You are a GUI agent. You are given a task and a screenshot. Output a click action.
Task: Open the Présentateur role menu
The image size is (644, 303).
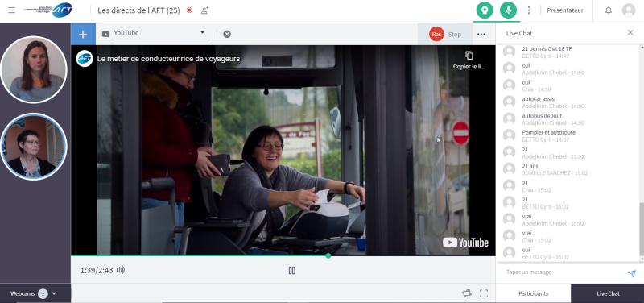coord(565,10)
